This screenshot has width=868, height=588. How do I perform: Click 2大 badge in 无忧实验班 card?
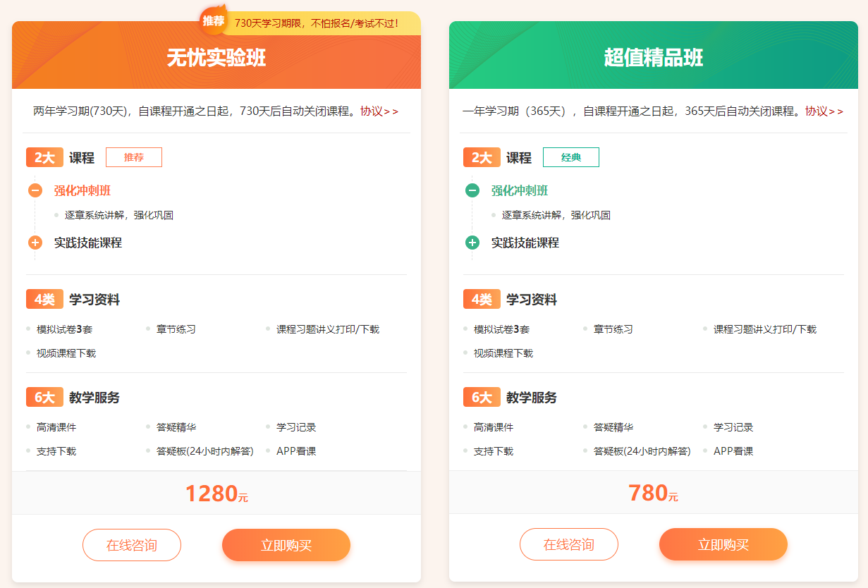pyautogui.click(x=44, y=157)
